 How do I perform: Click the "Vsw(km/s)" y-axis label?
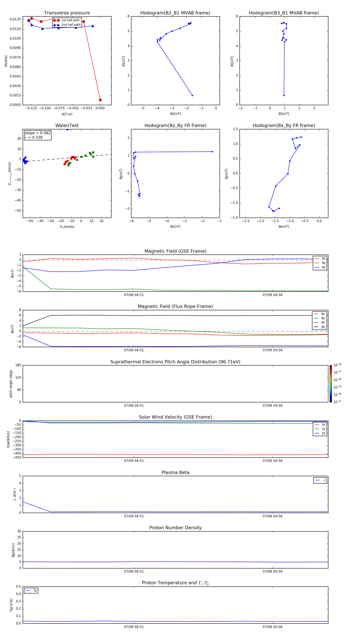coord(8,439)
